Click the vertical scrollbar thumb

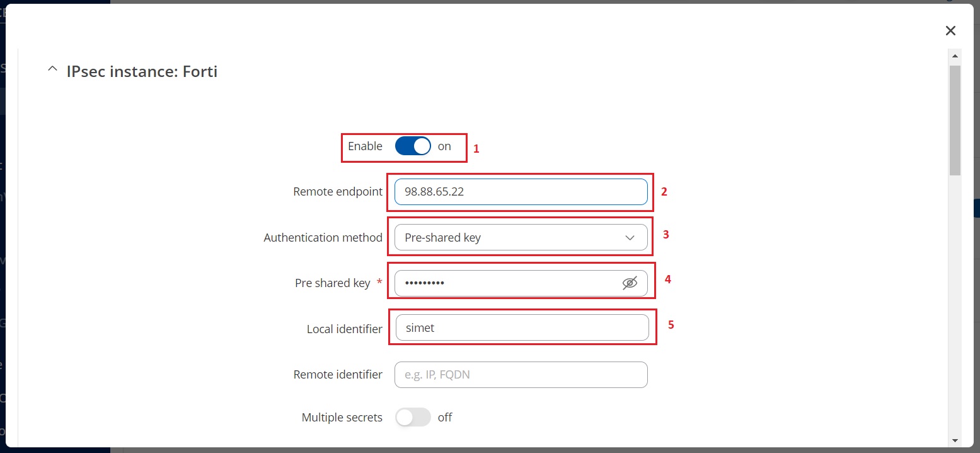point(955,120)
